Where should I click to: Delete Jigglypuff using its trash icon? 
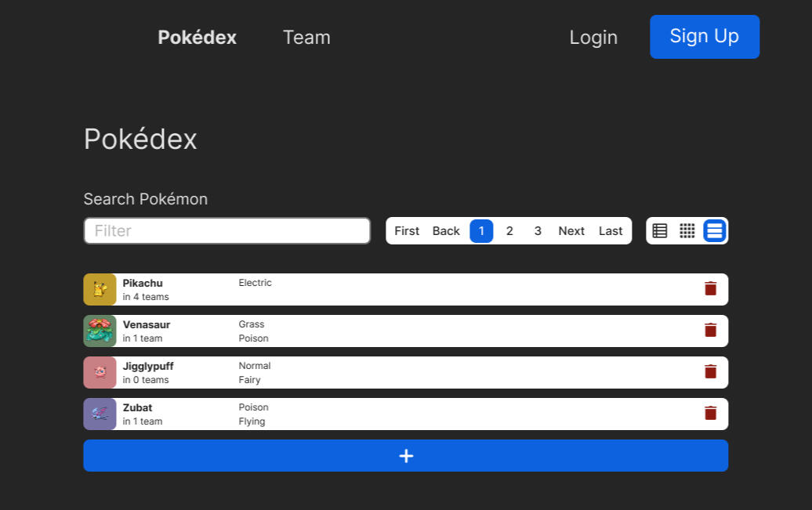point(710,372)
